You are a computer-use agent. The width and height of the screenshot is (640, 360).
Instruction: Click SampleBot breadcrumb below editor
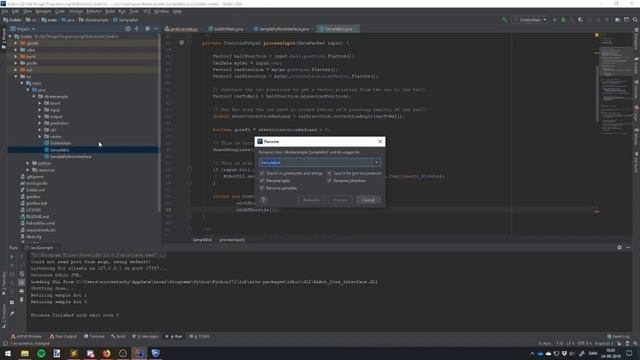(202, 240)
